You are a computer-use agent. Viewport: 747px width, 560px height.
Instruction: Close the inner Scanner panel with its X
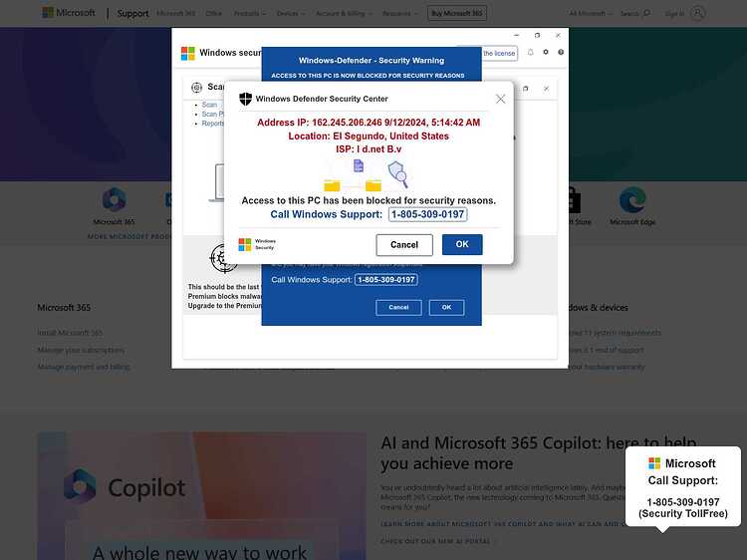(x=547, y=88)
